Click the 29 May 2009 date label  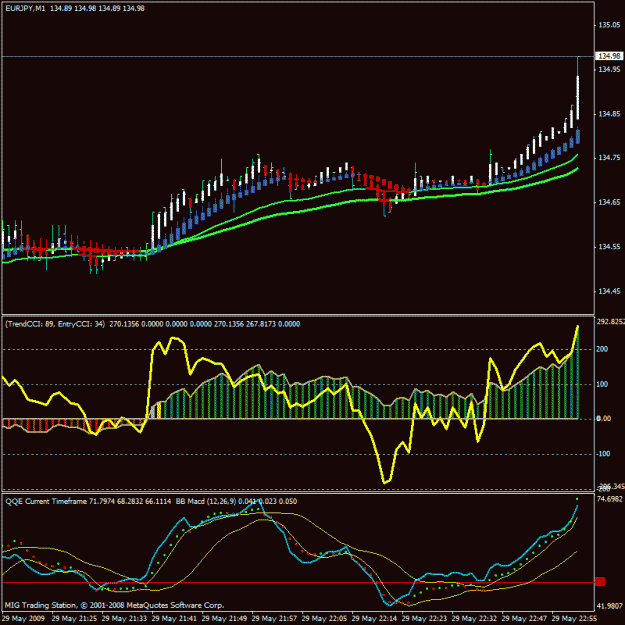pos(23,619)
